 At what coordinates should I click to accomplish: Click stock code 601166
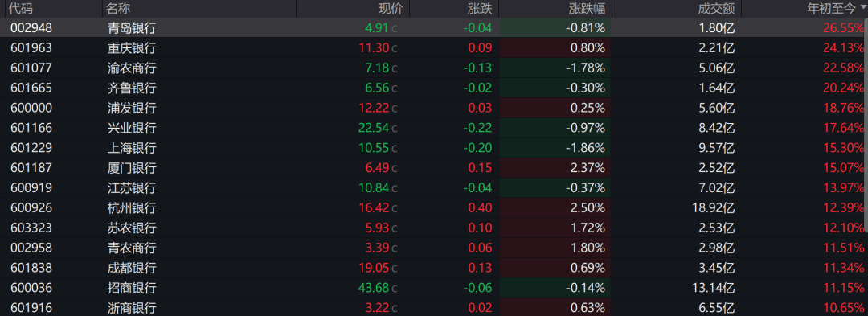(31, 128)
